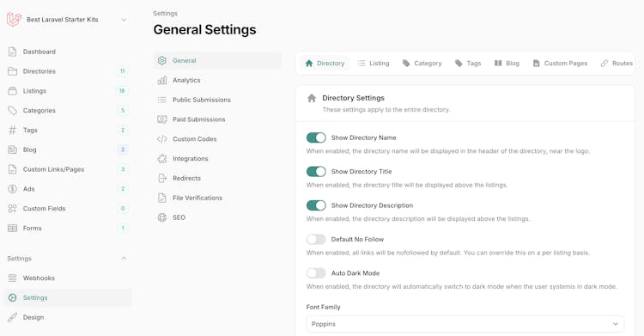This screenshot has height=336, width=644.
Task: Disable the Show Directory Title toggle
Action: pyautogui.click(x=316, y=172)
